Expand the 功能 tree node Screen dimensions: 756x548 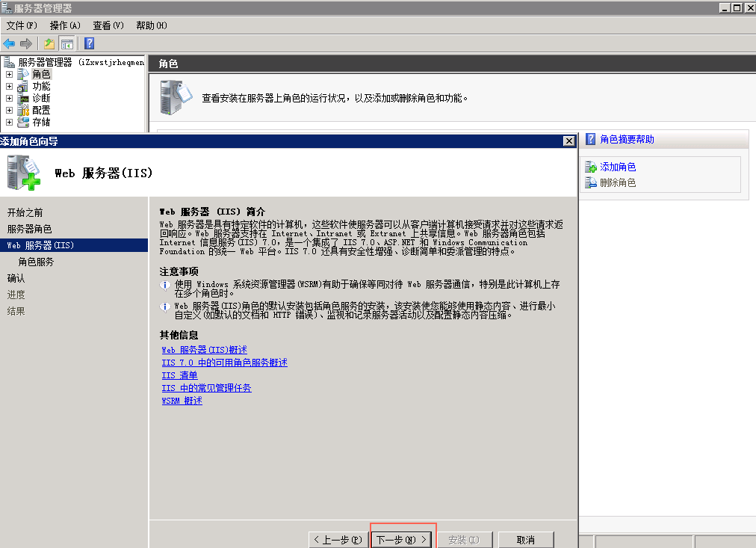click(9, 86)
